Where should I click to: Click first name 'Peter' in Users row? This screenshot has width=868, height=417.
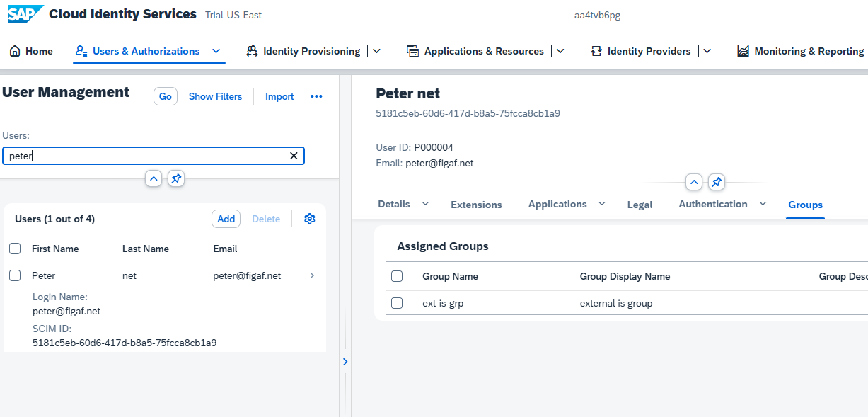(43, 275)
